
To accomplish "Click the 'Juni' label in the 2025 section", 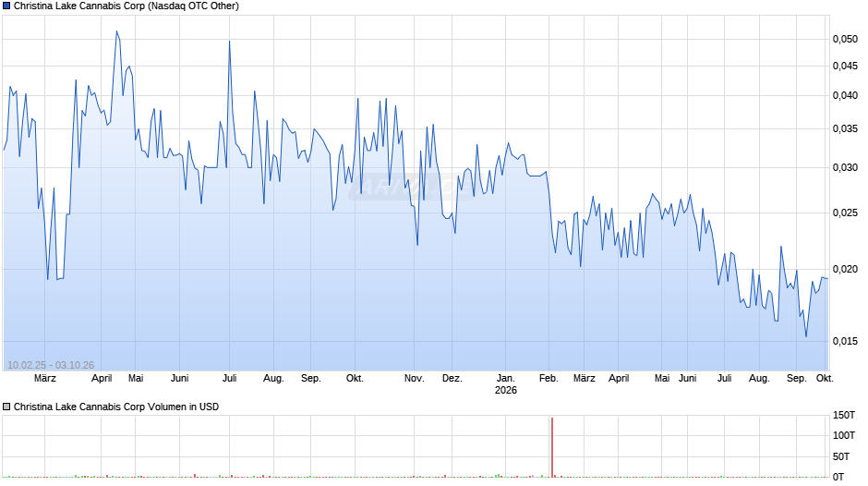I will (x=179, y=379).
